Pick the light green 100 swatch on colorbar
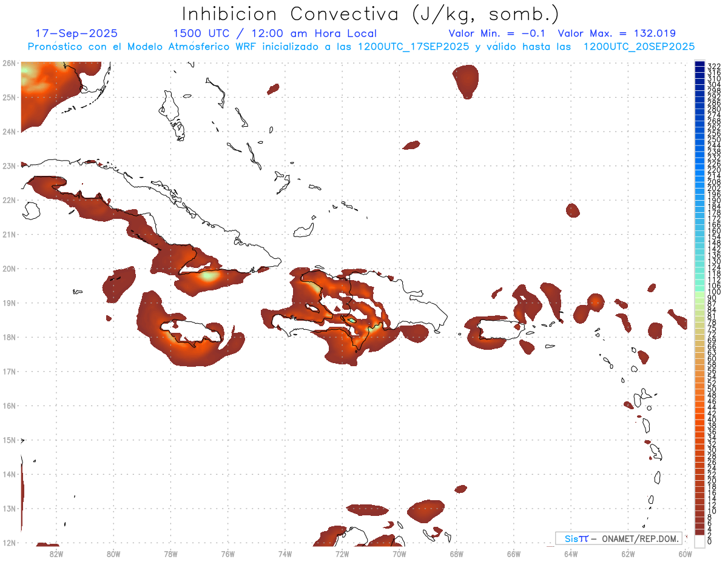 pos(699,292)
